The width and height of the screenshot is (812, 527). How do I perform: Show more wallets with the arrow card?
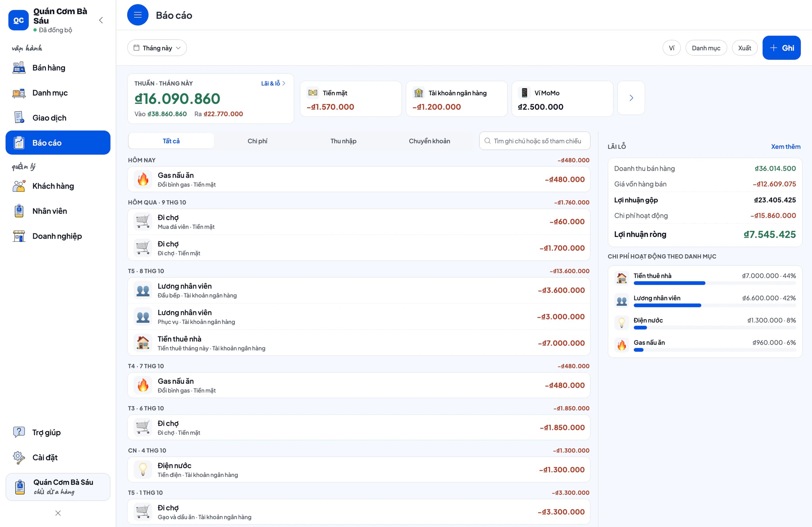click(631, 98)
